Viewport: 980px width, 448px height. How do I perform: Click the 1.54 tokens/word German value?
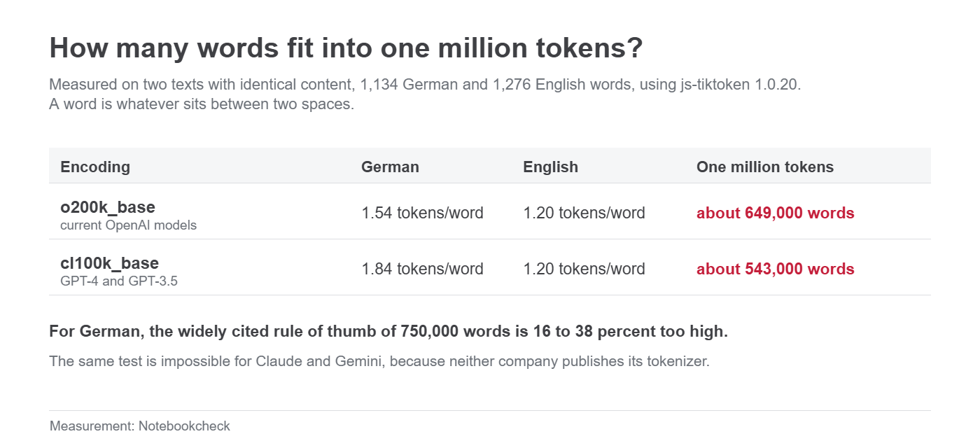(x=422, y=213)
